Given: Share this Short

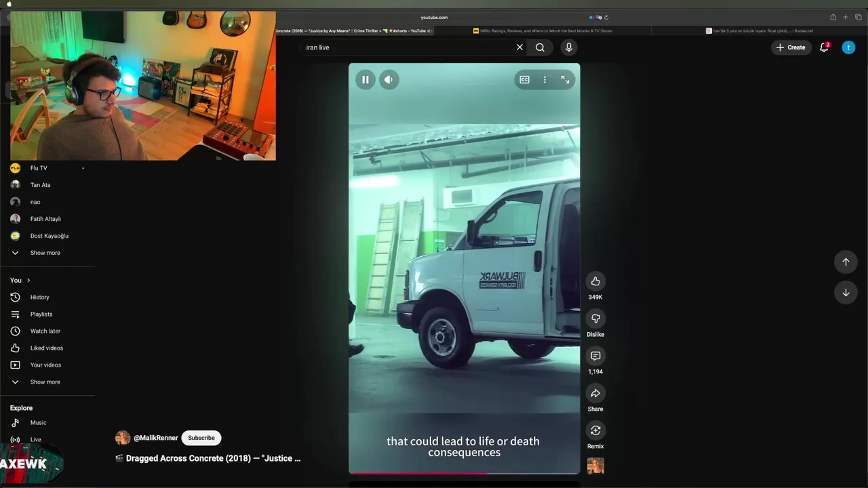Looking at the screenshot, I should coord(595,393).
